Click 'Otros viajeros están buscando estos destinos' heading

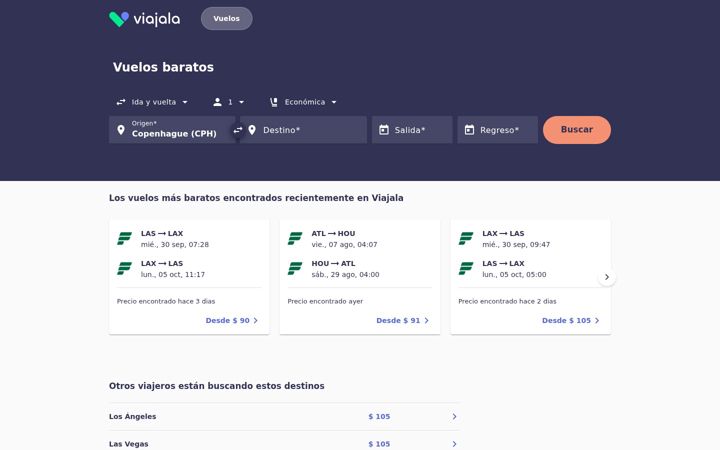pyautogui.click(x=217, y=386)
